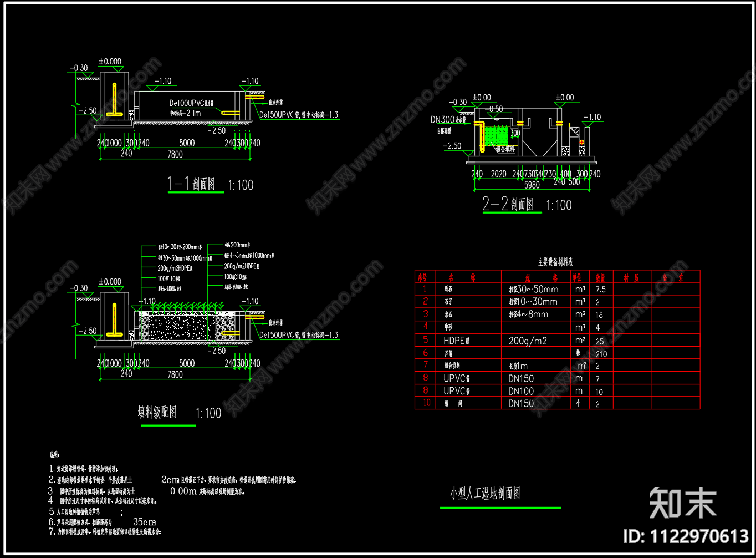Select the "-1.10" elevation mark in 2-2 section

click(x=592, y=117)
